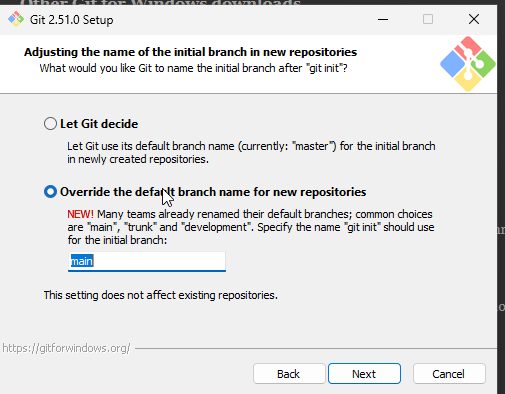Close the Git Setup window
505x394 pixels.
pos(474,19)
